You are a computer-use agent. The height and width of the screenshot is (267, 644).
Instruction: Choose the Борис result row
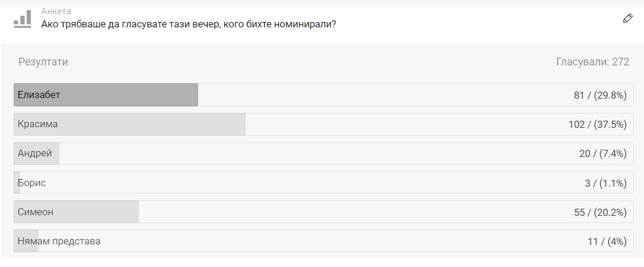[x=323, y=183]
